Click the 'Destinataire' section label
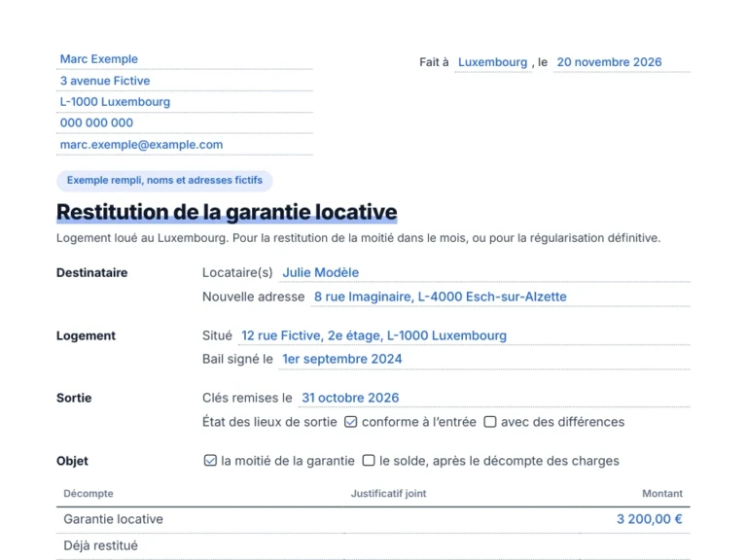 (92, 272)
